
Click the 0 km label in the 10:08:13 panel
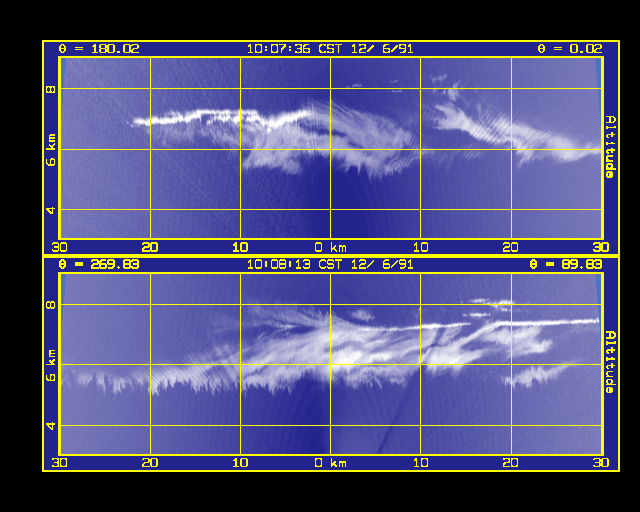(331, 463)
